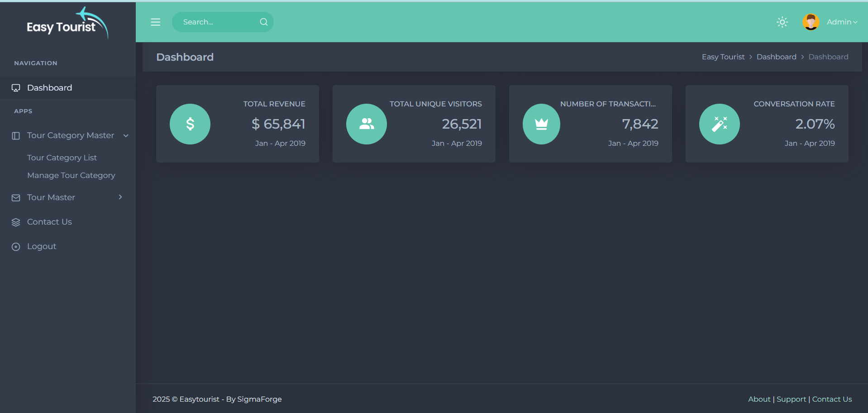
Task: Click the Tour Master envelope icon in sidebar
Action: point(16,197)
